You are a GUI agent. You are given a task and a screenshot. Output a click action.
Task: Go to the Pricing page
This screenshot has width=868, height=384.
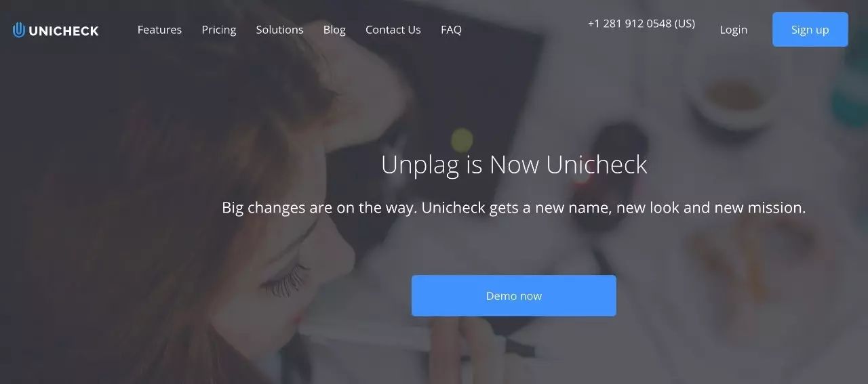(x=219, y=30)
